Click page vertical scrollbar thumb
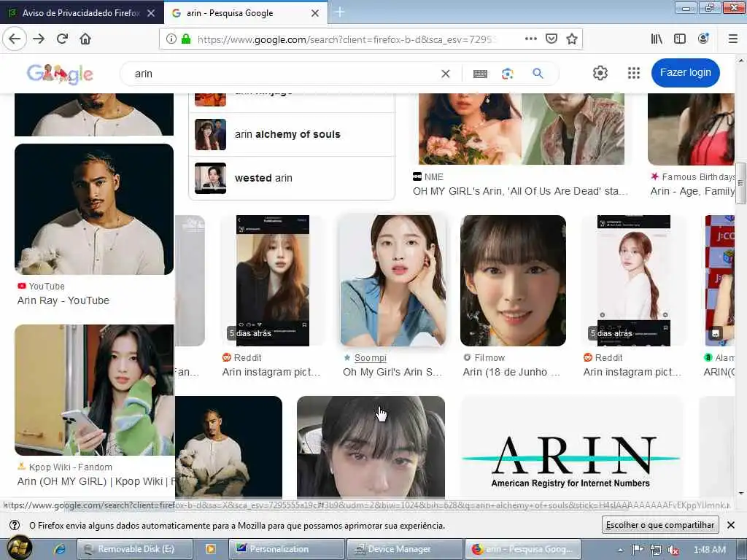This screenshot has width=747, height=560. 740,183
